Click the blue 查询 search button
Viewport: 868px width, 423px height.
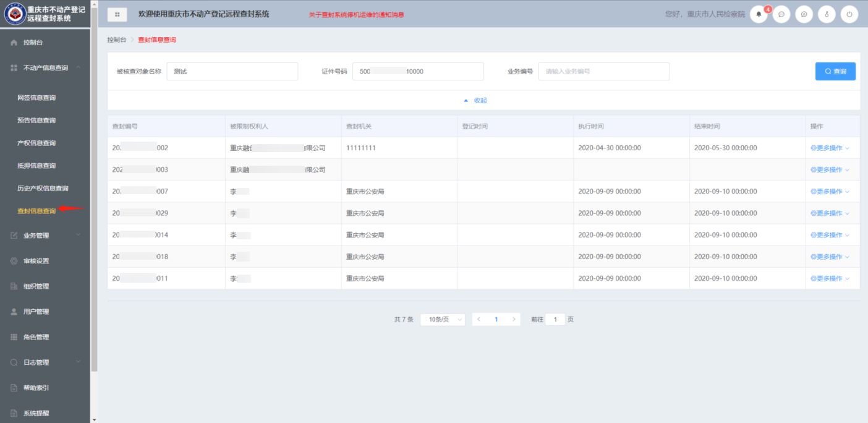click(x=835, y=72)
